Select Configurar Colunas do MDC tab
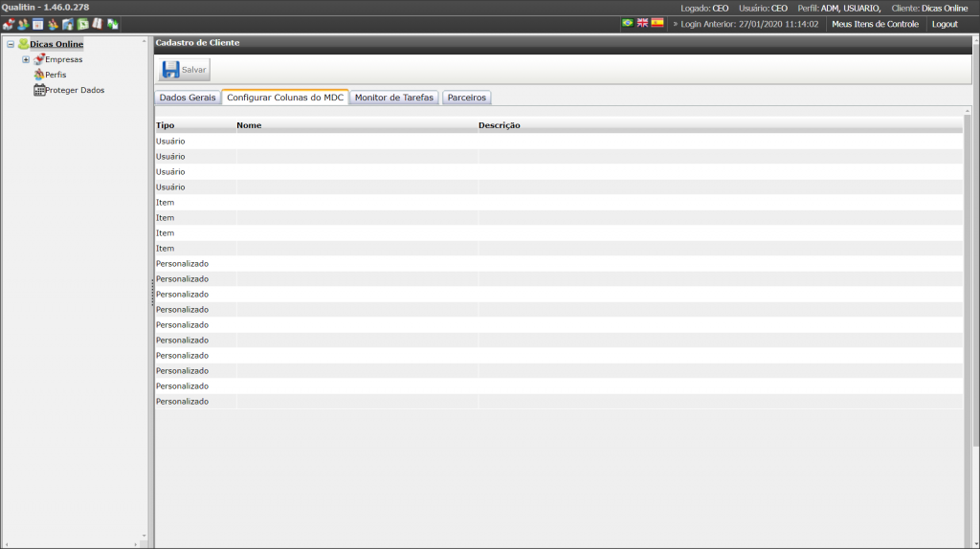 (285, 98)
